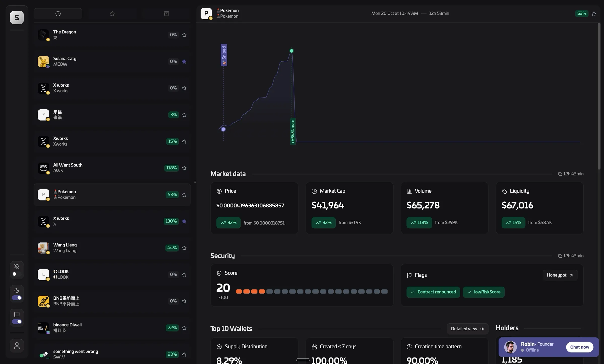Image resolution: width=604 pixels, height=364 pixels.
Task: Open the Honeypot external link
Action: [560, 275]
